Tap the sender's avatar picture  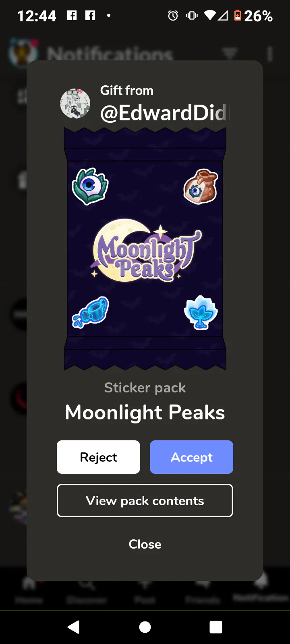click(75, 103)
